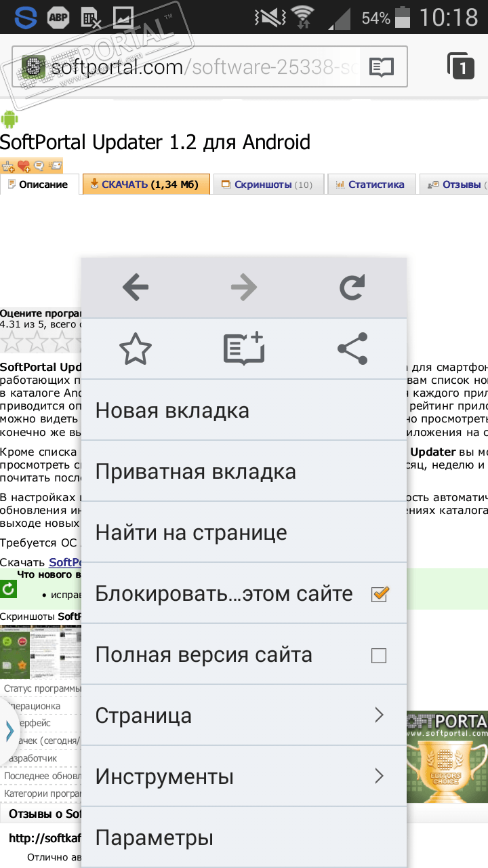Open the app screenshots thumbnail
Viewport: 488px width, 868px height.
click(41, 652)
